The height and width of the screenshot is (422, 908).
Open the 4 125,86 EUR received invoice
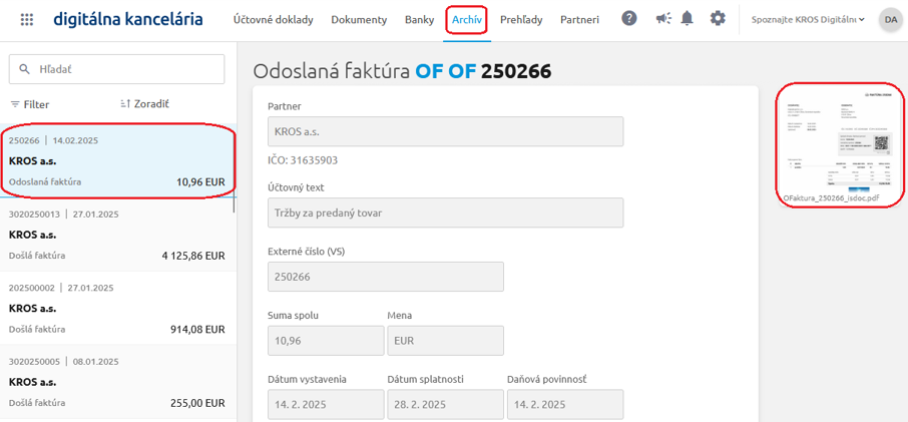[117, 235]
